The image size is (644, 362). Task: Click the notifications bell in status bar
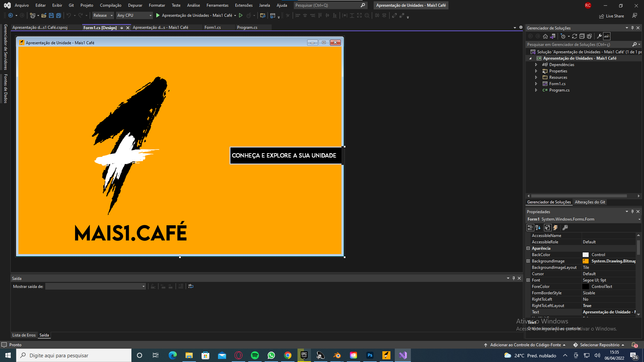coord(634,345)
